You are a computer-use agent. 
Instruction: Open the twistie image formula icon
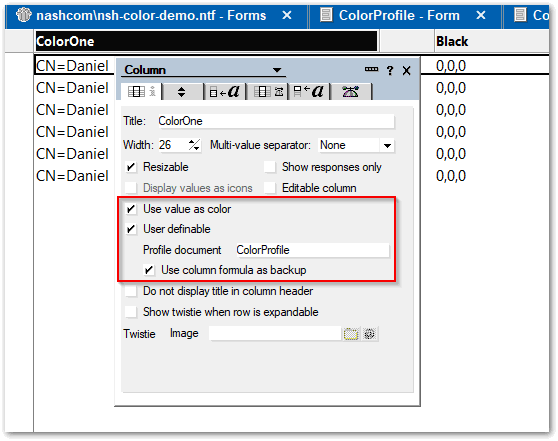[x=370, y=334]
